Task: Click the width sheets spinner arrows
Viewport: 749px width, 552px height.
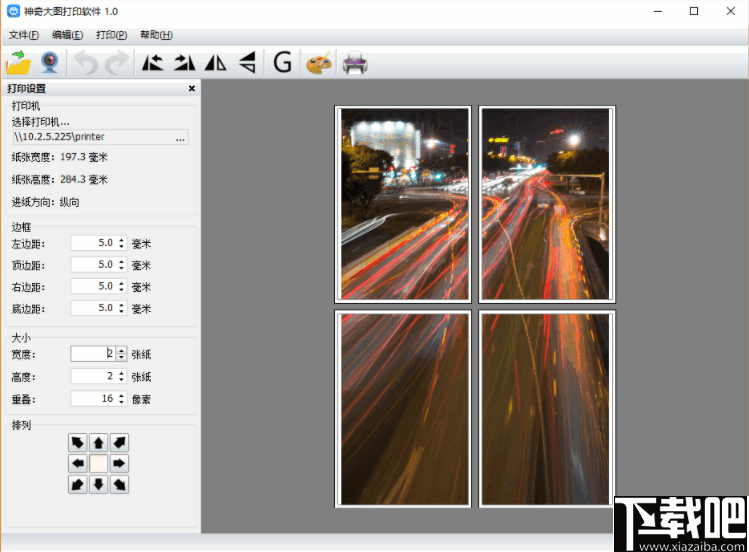Action: (122, 354)
